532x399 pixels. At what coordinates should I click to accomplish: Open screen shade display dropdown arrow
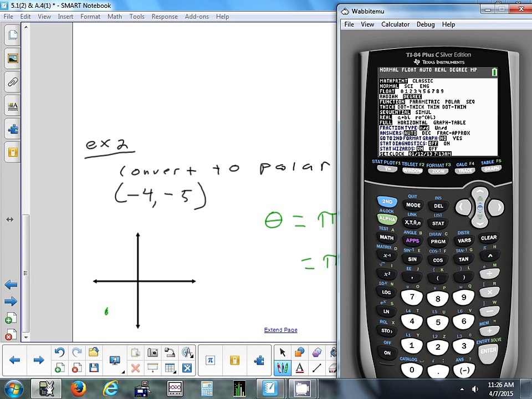[x=123, y=372]
